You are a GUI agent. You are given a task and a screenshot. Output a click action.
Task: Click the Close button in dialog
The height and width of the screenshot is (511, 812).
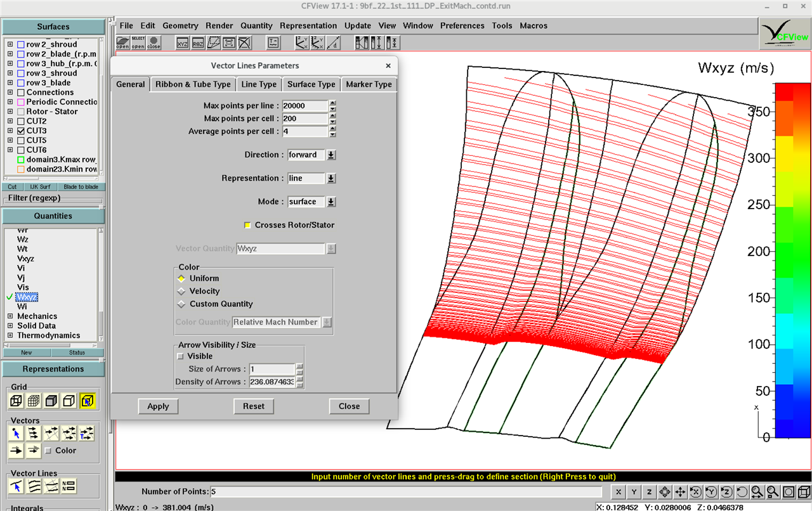349,406
